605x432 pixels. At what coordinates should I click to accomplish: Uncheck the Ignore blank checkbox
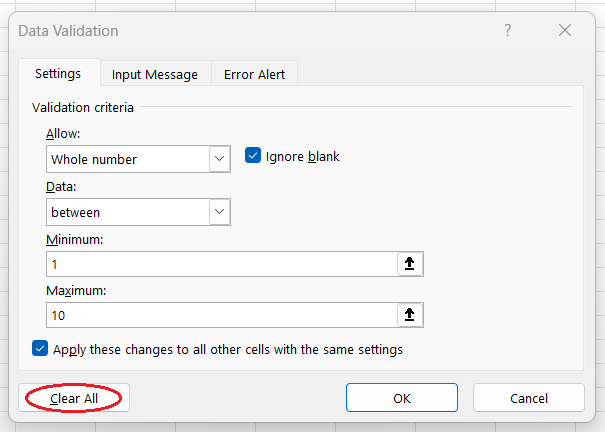(x=253, y=157)
